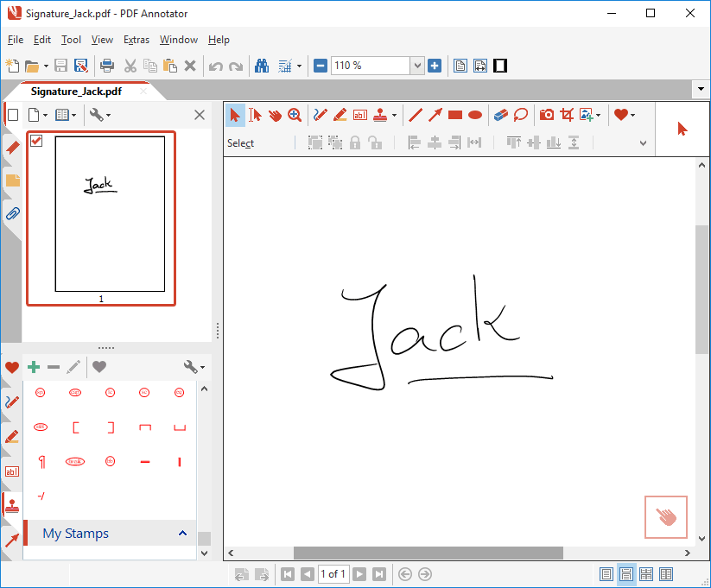The width and height of the screenshot is (711, 588).
Task: Select the Text Box annotation tool
Action: point(359,114)
